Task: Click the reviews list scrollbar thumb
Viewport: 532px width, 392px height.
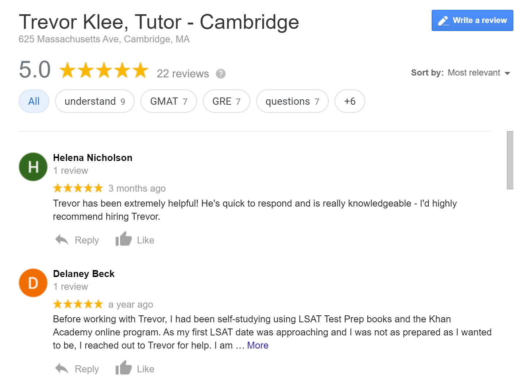Action: 510,160
